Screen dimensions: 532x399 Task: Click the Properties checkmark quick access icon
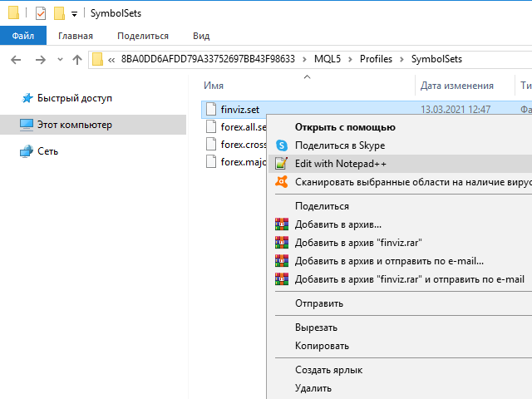coord(41,13)
